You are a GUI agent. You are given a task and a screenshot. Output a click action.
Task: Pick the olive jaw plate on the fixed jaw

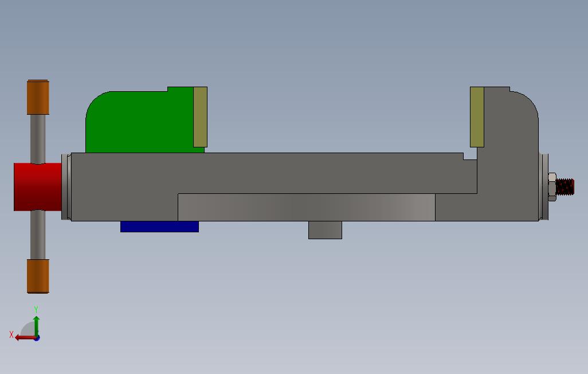click(477, 117)
